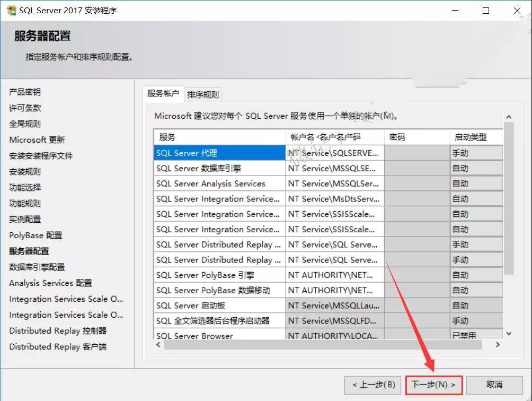Click horizontal scrollbar right arrow

(x=498, y=345)
